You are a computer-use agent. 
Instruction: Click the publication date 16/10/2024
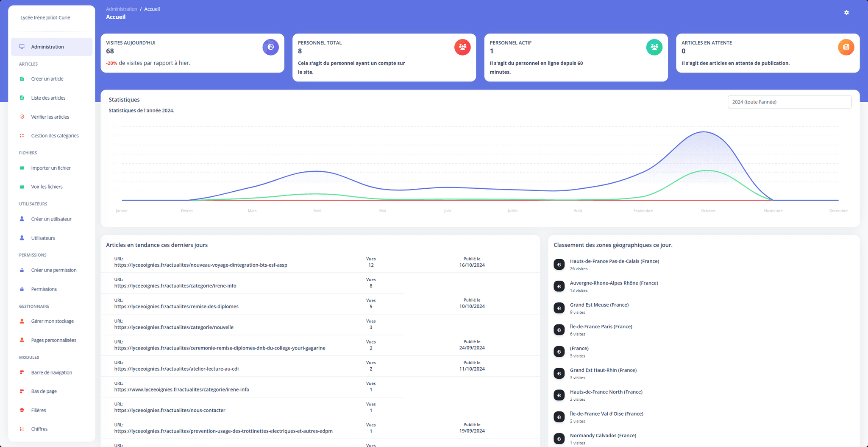tap(472, 265)
